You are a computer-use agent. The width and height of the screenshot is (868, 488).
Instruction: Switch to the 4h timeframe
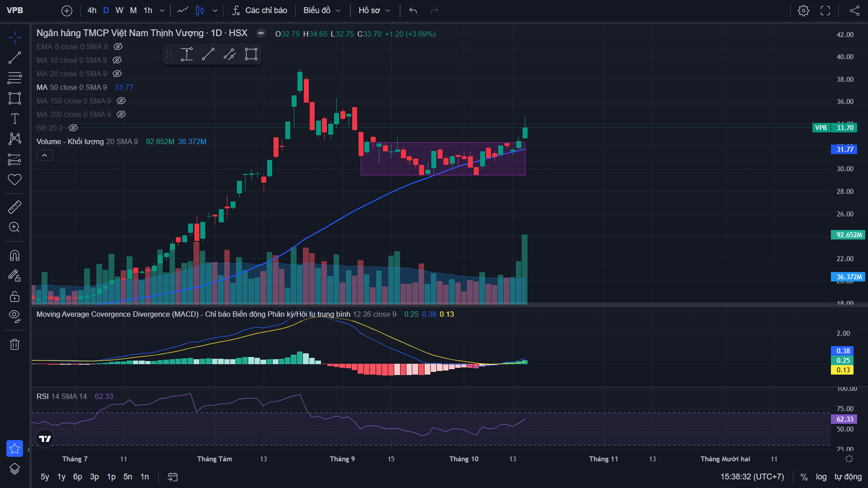pos(92,10)
